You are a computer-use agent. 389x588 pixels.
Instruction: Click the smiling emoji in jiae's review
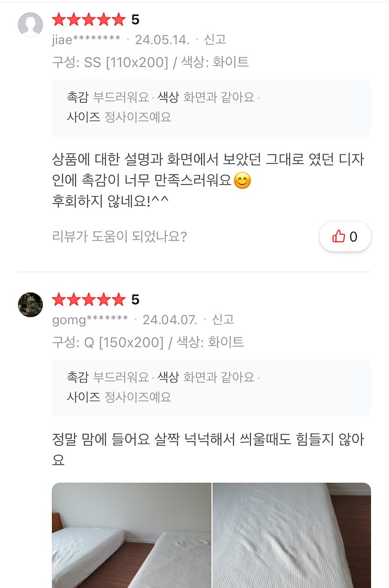tap(242, 181)
